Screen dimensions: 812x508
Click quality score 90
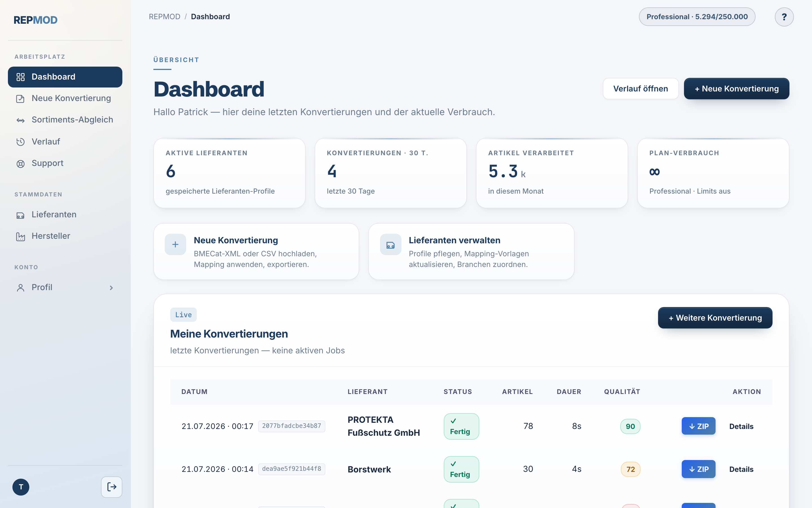[x=630, y=426]
